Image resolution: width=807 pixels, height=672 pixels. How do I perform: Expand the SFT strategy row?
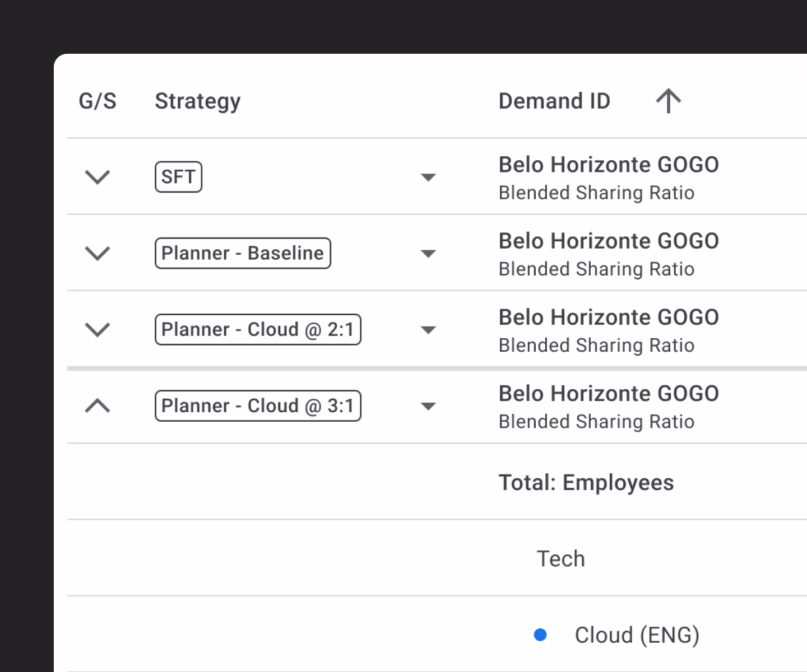pyautogui.click(x=98, y=177)
